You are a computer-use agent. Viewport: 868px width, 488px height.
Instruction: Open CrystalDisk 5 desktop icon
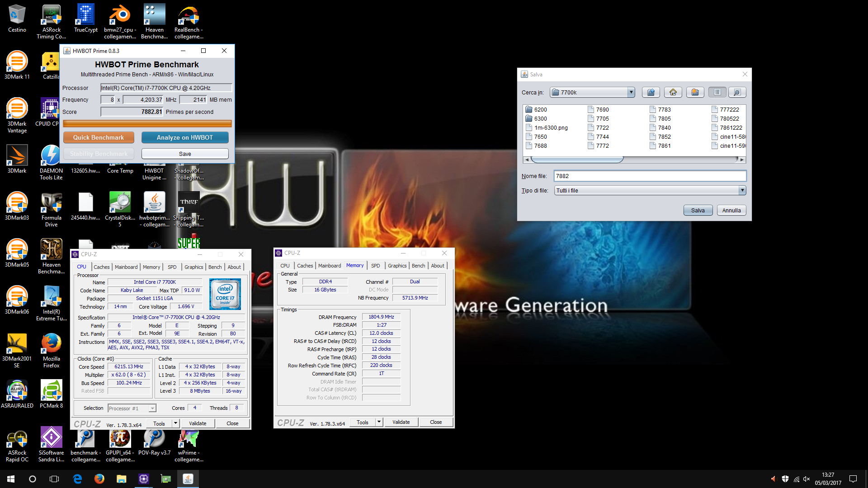coord(120,210)
